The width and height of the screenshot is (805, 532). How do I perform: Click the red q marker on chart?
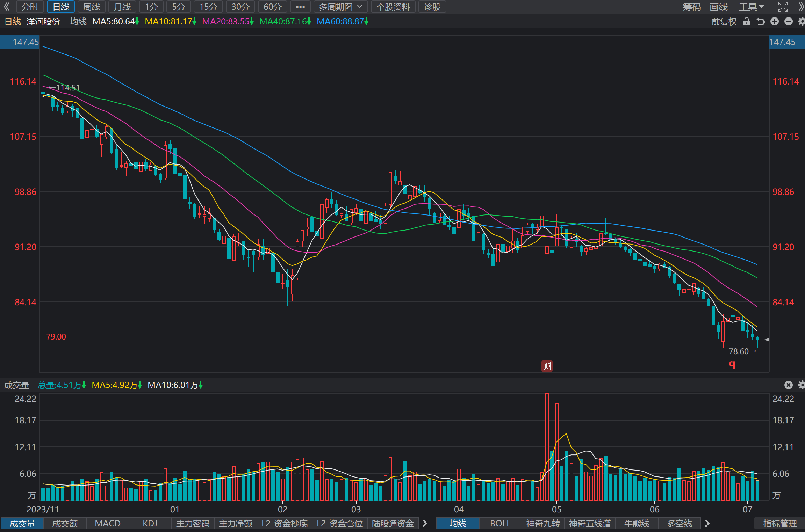(x=732, y=364)
